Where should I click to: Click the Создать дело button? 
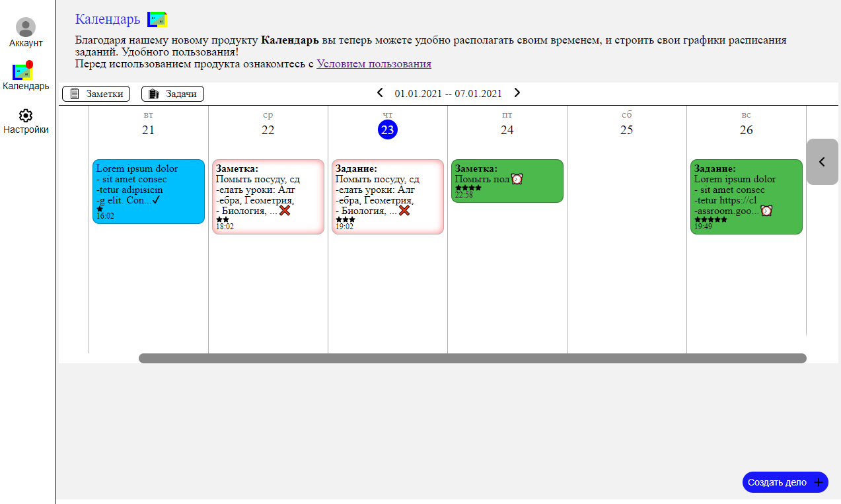(785, 482)
